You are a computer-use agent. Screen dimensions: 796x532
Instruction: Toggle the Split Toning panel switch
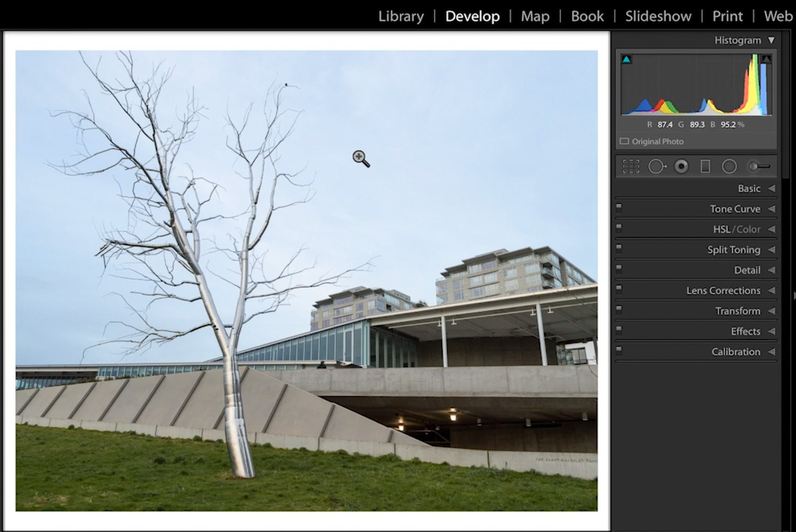[619, 248]
